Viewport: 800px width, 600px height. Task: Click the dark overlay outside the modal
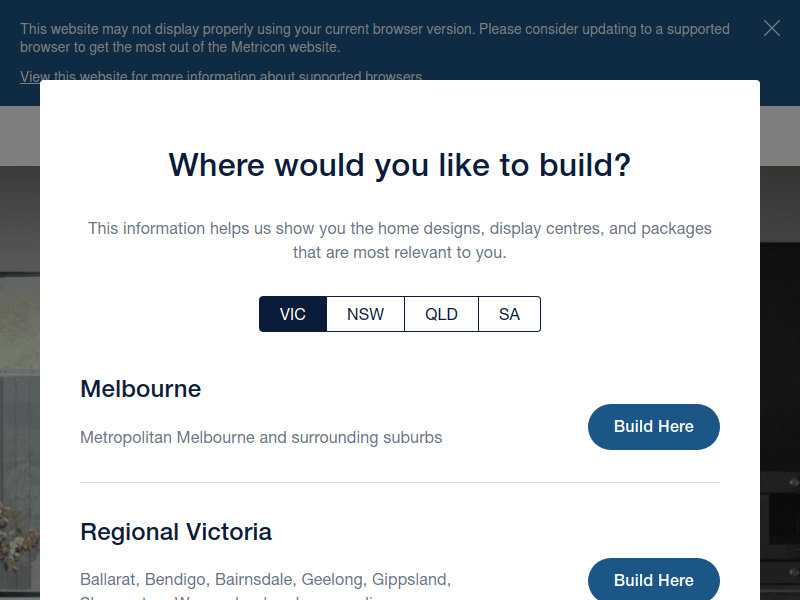(x=18, y=350)
